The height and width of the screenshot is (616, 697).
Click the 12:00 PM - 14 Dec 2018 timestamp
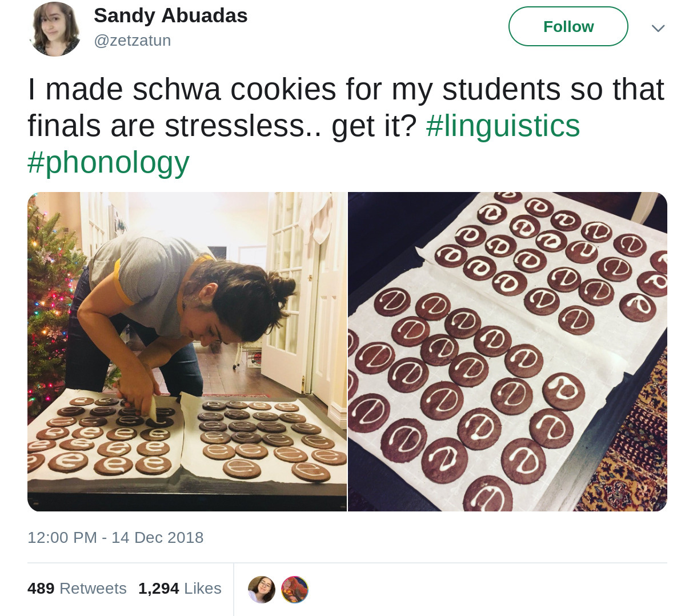115,538
